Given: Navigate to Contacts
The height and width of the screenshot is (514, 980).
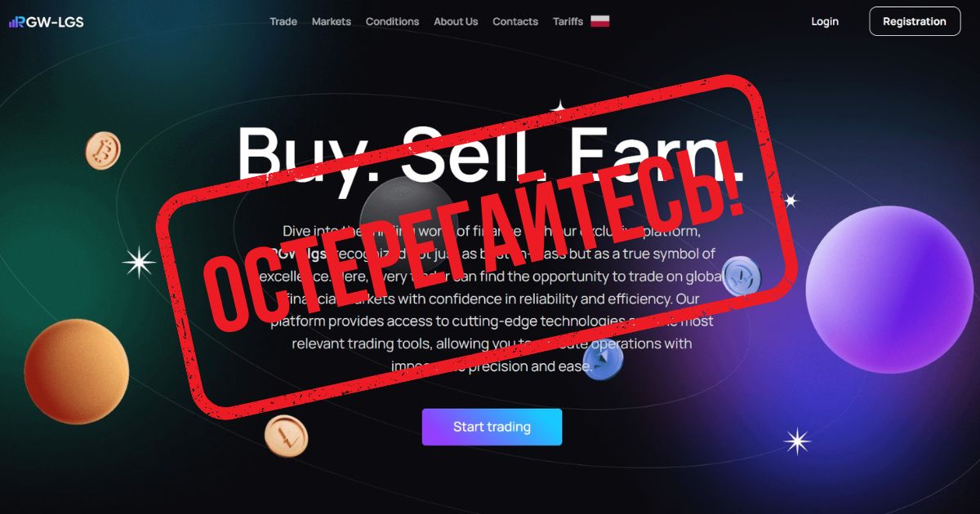Looking at the screenshot, I should [515, 22].
